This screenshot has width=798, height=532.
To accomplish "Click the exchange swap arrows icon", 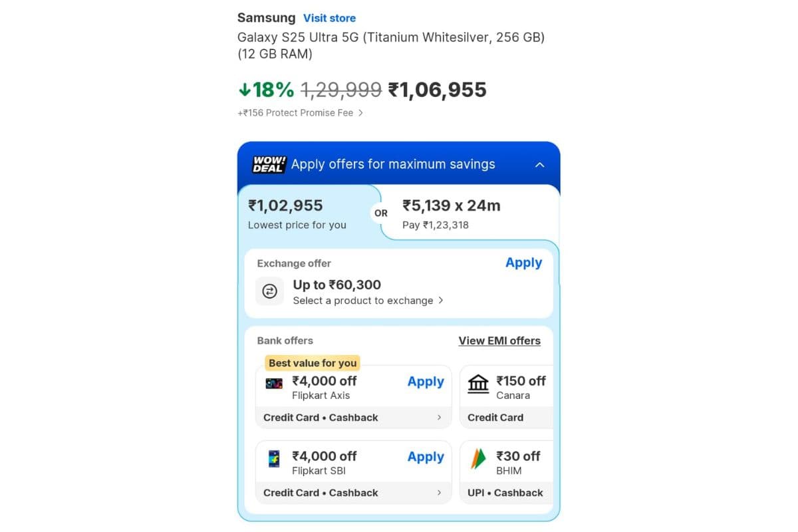I will click(x=269, y=291).
